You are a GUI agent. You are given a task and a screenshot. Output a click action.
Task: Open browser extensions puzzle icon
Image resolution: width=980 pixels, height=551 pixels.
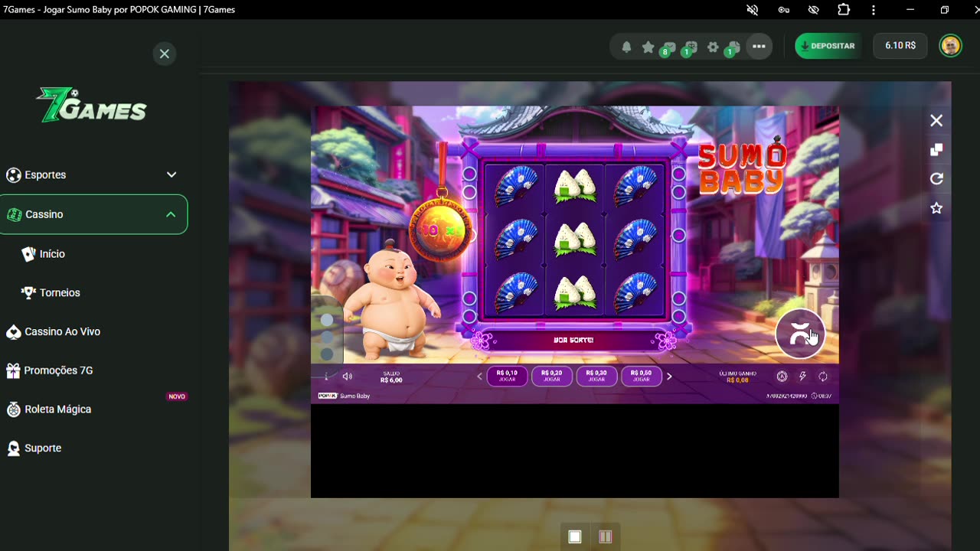pos(844,10)
